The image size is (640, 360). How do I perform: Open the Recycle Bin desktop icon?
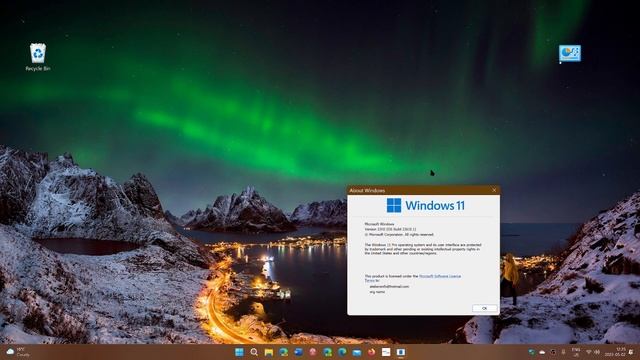(38, 57)
